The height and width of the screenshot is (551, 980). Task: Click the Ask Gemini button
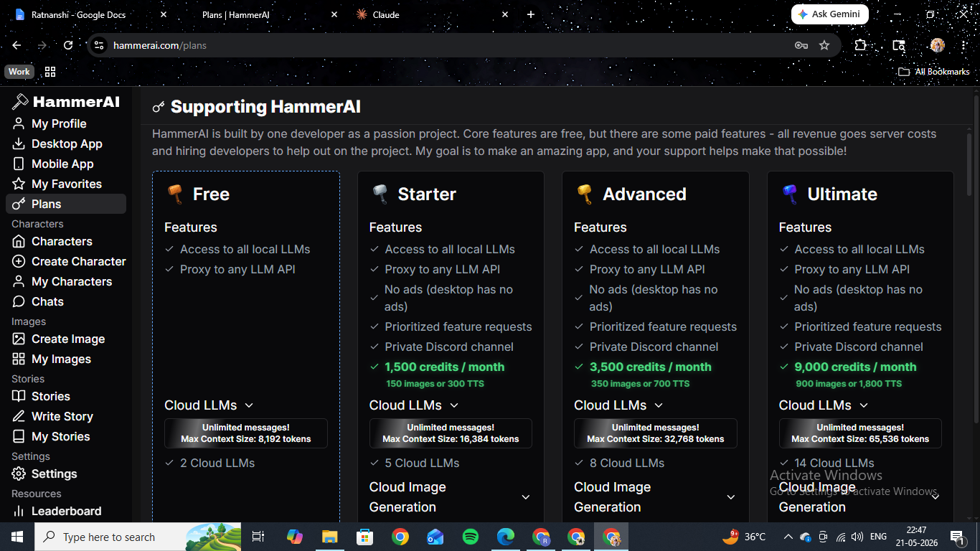pyautogui.click(x=830, y=14)
